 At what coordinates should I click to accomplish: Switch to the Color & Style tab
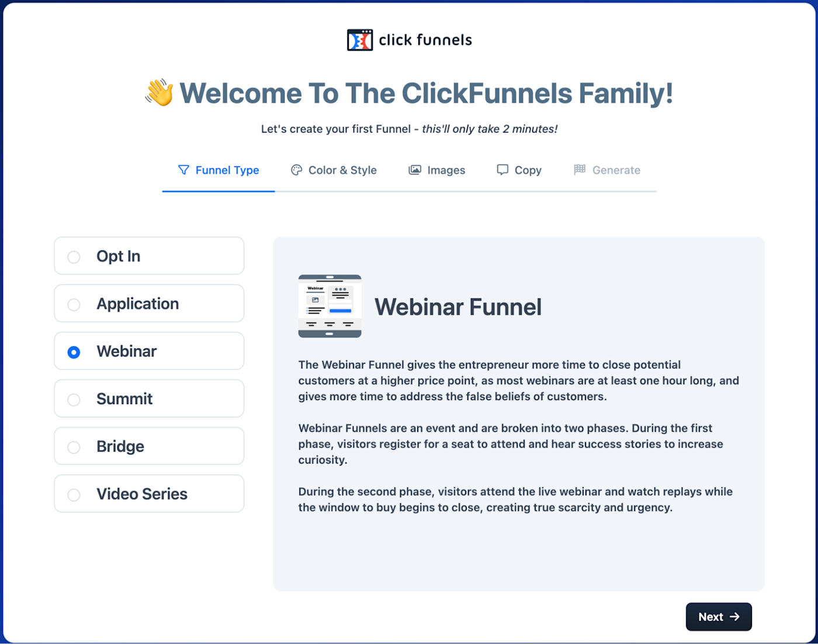coord(334,170)
